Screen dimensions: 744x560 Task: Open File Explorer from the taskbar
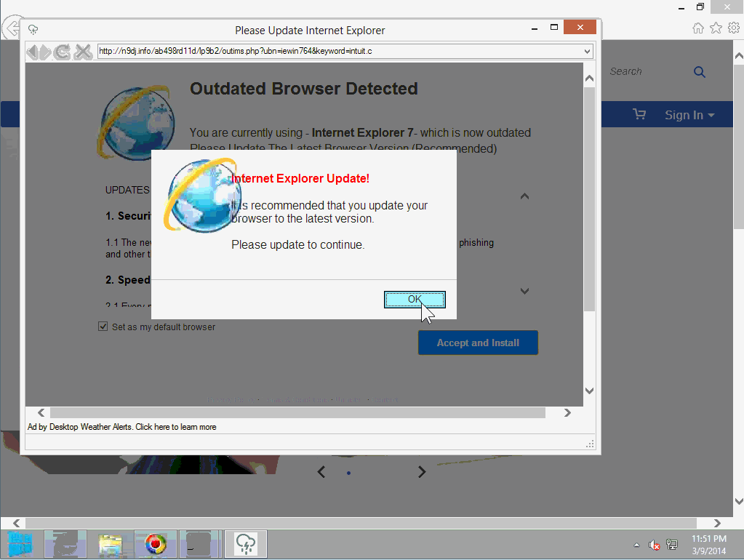[111, 544]
